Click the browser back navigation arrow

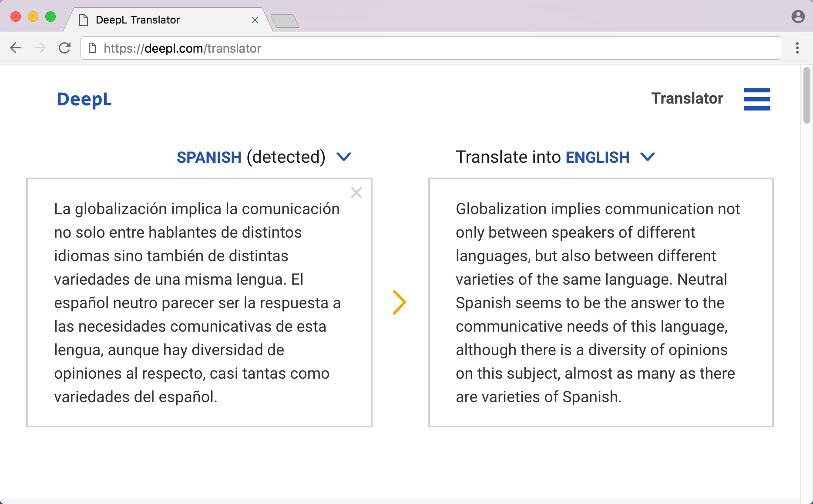(x=16, y=48)
